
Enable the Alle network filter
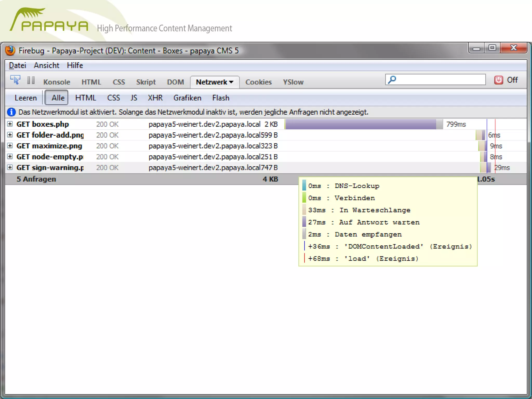(57, 98)
